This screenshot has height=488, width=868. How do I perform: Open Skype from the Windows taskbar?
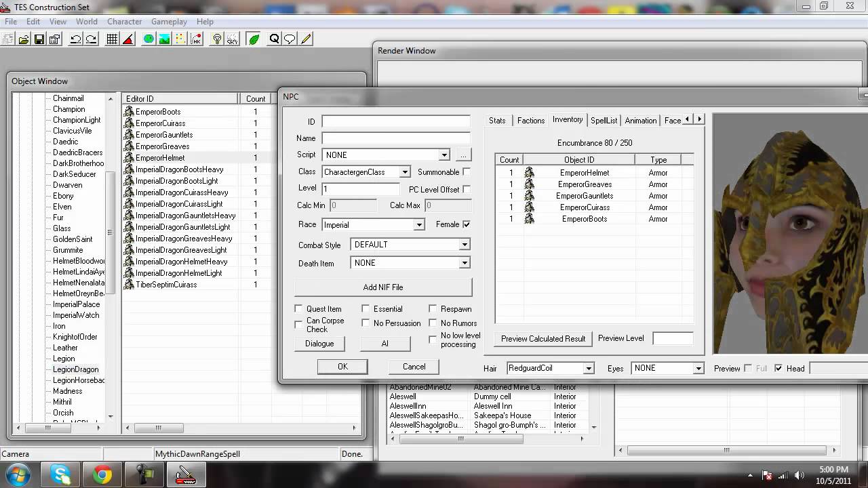point(60,474)
